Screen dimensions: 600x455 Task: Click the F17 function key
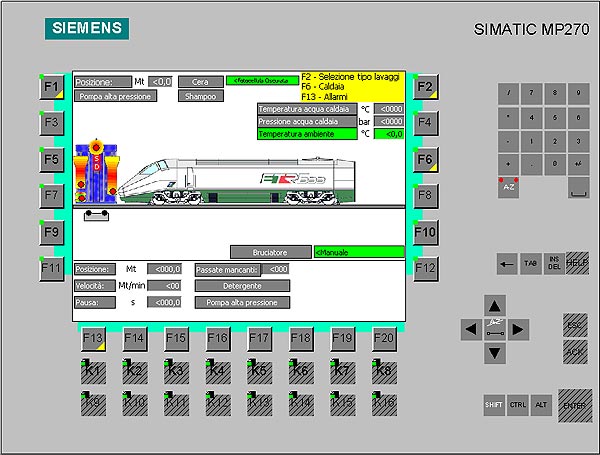(x=259, y=339)
